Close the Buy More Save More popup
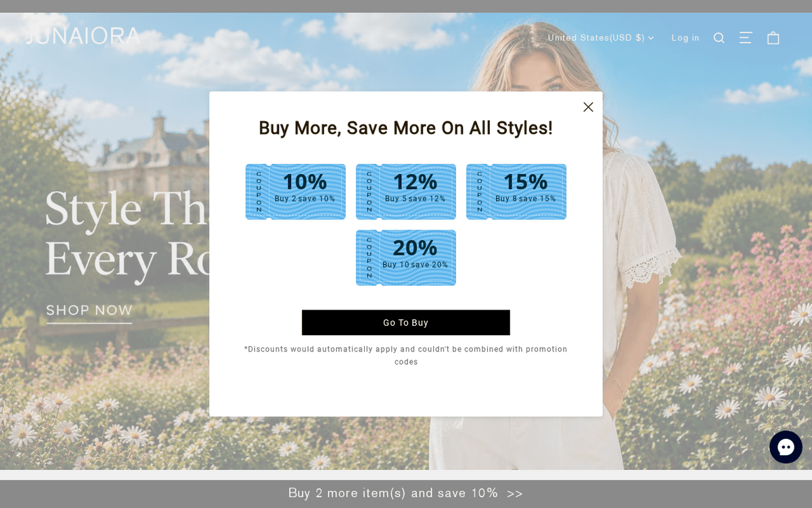Screen dimensions: 812x508 pos(588,107)
